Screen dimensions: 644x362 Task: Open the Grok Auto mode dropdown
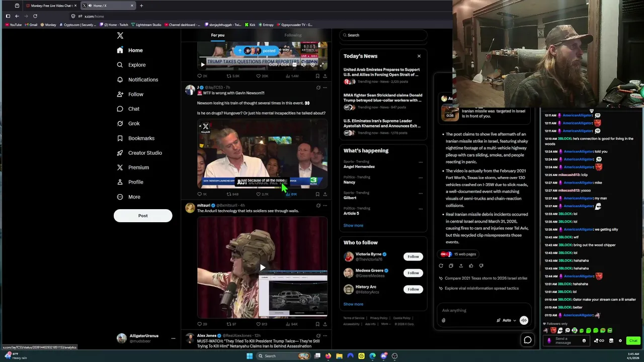507,321
